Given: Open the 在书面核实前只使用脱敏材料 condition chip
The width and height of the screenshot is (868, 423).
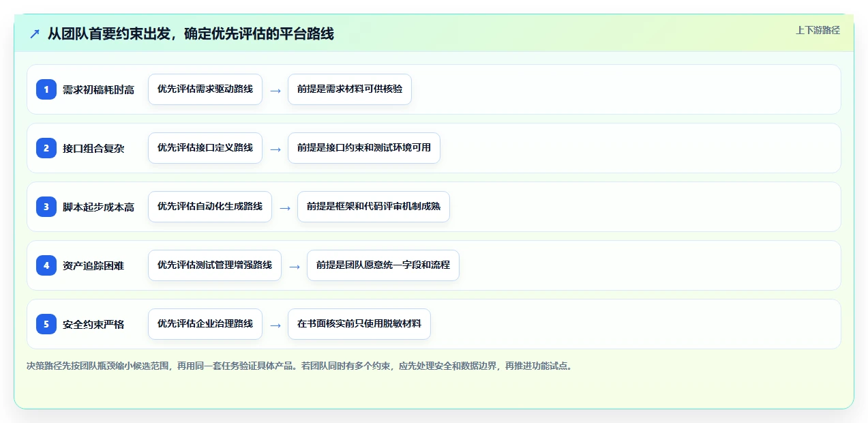Looking at the screenshot, I should click(x=359, y=324).
